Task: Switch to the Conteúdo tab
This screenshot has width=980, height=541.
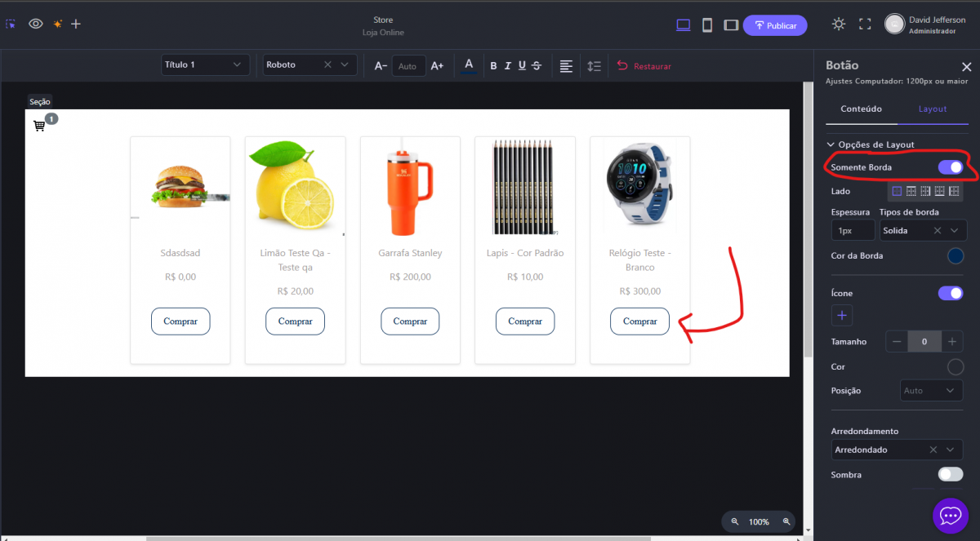Action: point(861,109)
